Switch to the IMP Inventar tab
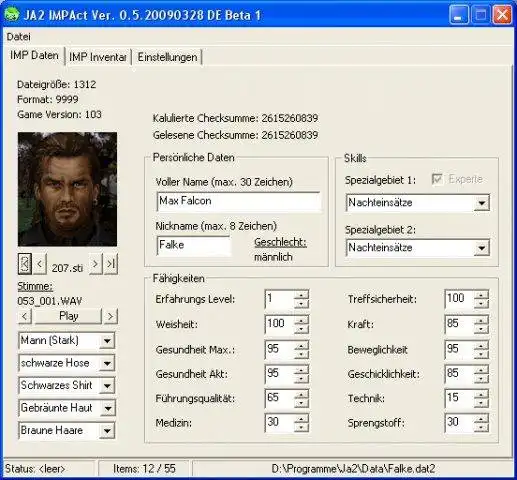Viewport: 517px width, 480px height. (98, 57)
